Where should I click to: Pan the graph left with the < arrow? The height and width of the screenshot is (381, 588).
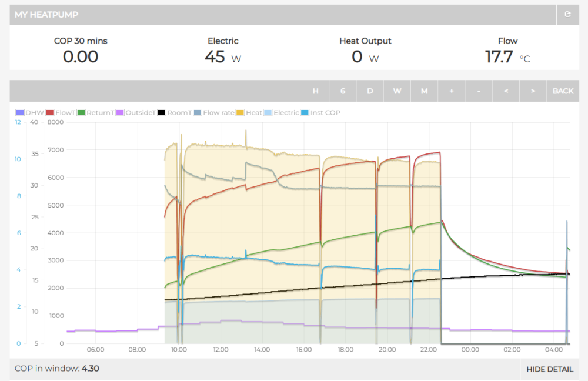pos(506,91)
